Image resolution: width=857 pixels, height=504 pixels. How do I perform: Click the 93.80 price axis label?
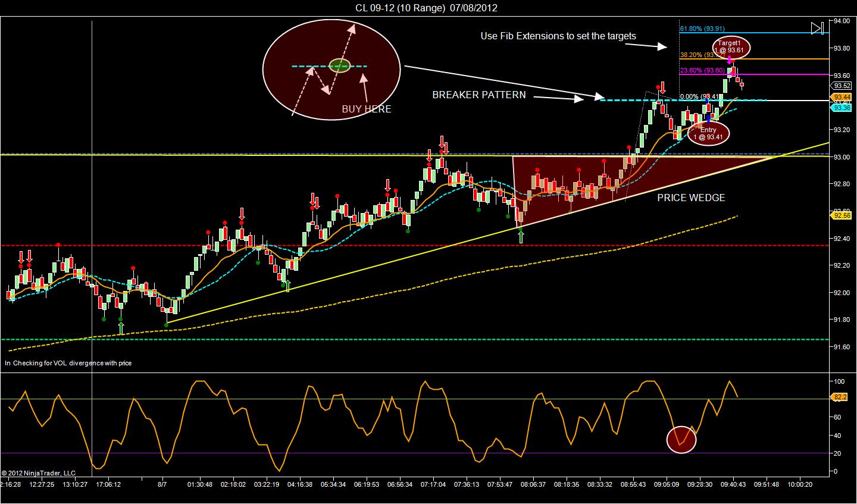click(x=842, y=48)
